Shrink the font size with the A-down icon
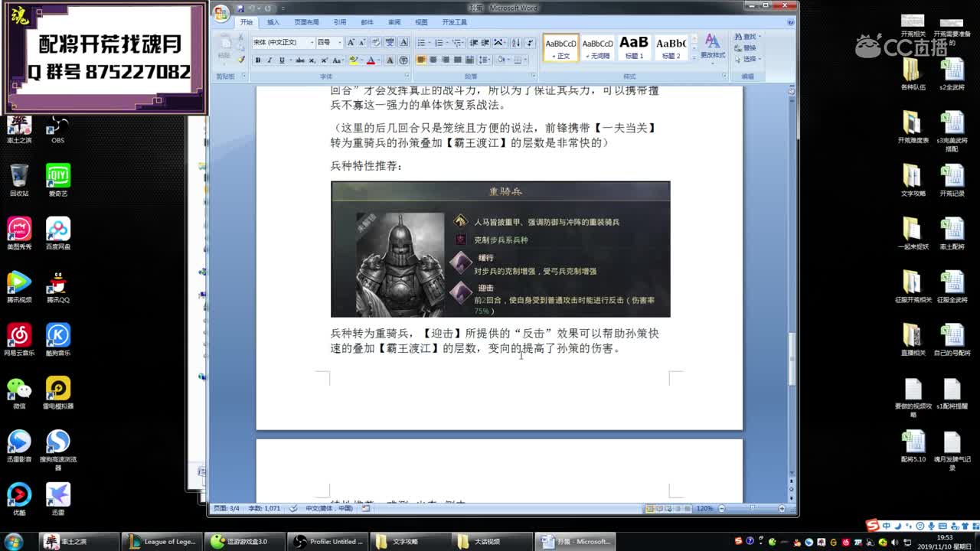The width and height of the screenshot is (980, 551). pyautogui.click(x=362, y=42)
